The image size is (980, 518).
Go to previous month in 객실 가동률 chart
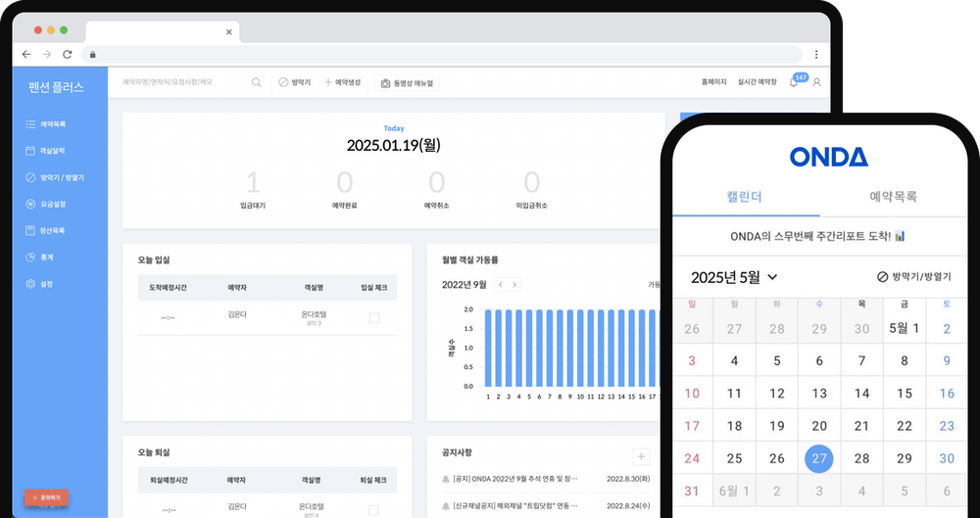(x=500, y=284)
